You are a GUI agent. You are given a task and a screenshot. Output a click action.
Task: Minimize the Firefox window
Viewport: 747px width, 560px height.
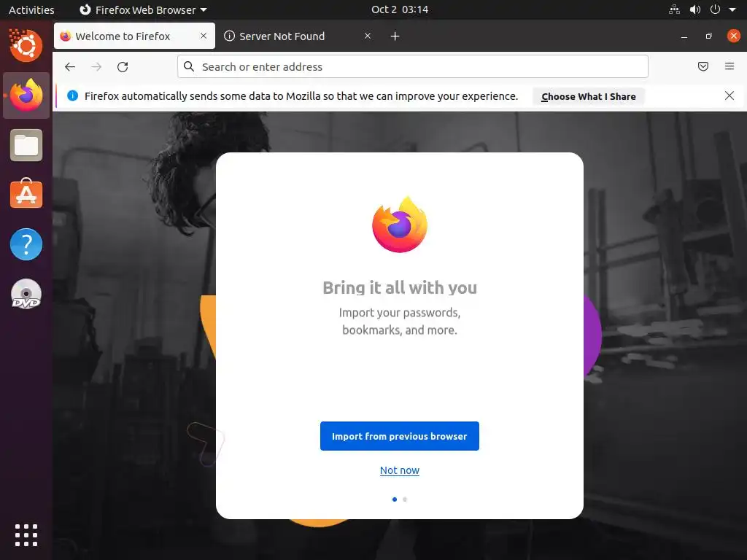tap(684, 36)
